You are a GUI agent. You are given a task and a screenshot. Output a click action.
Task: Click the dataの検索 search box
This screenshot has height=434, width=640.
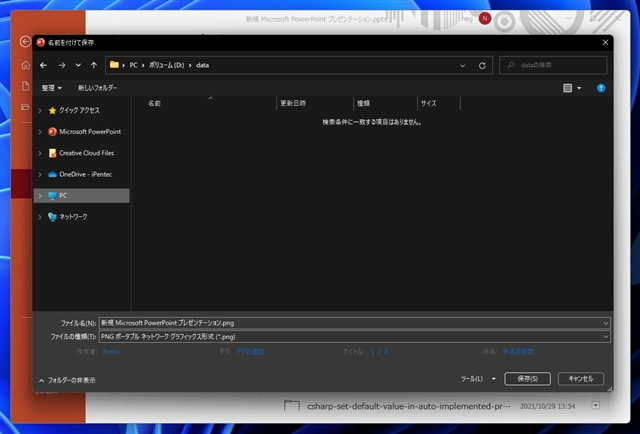(x=553, y=65)
